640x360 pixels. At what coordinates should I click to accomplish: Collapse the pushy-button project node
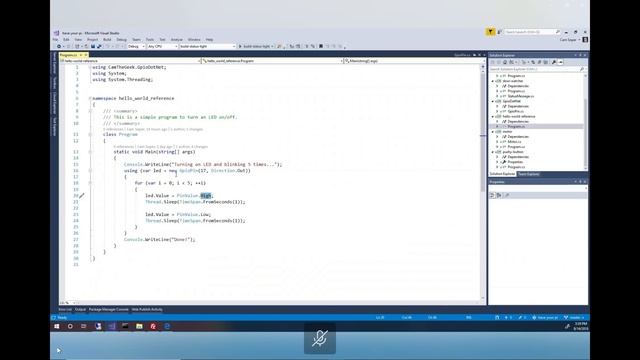coord(493,152)
